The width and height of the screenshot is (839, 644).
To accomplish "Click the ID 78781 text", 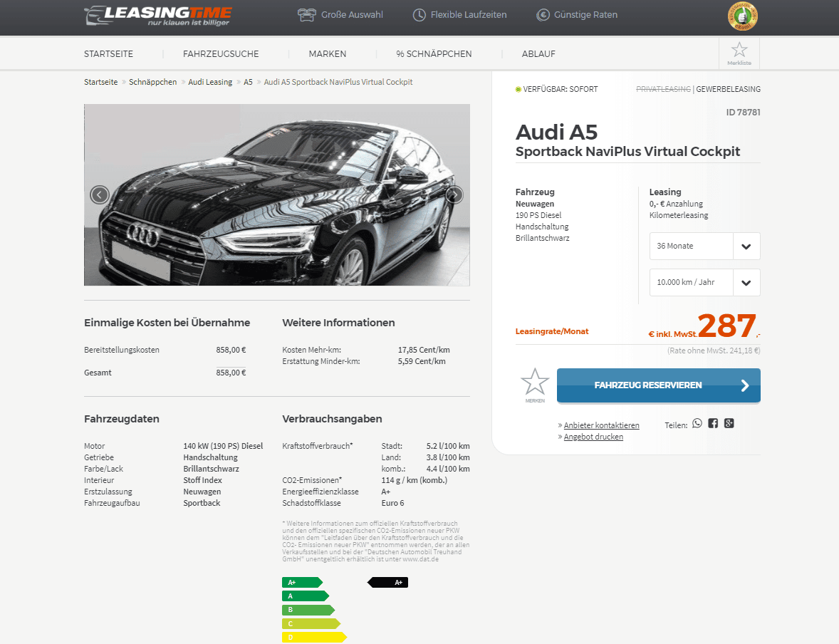I will pyautogui.click(x=743, y=113).
